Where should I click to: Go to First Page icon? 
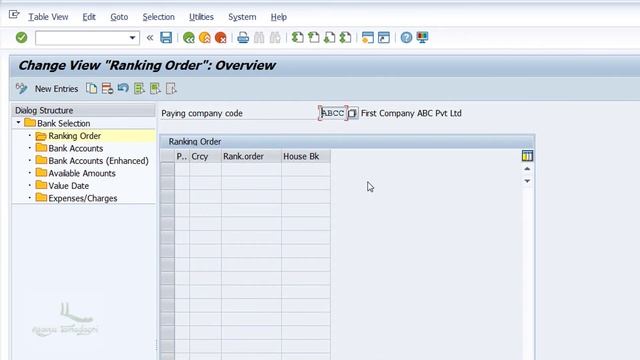[x=298, y=38]
